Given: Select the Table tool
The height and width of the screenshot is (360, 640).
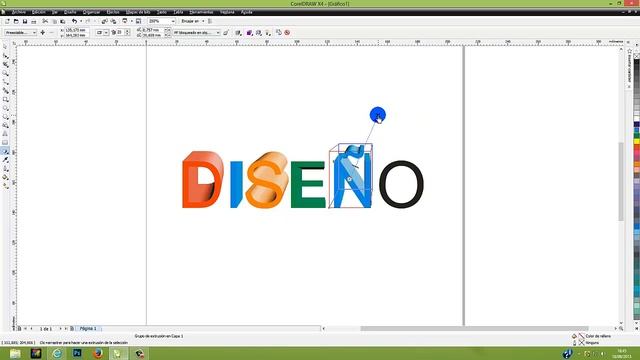Looking at the screenshot, I should click(x=5, y=142).
